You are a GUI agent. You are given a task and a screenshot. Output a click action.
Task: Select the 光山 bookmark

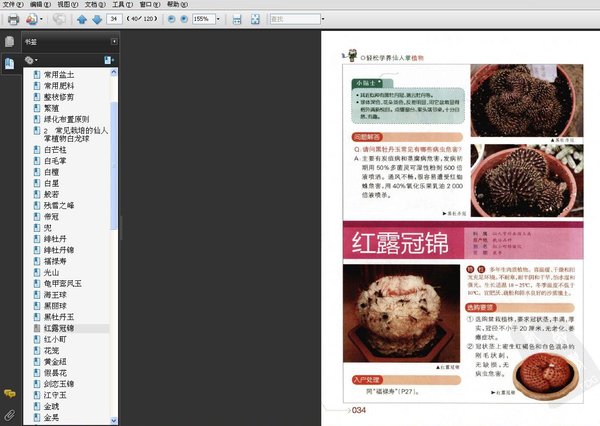click(51, 272)
